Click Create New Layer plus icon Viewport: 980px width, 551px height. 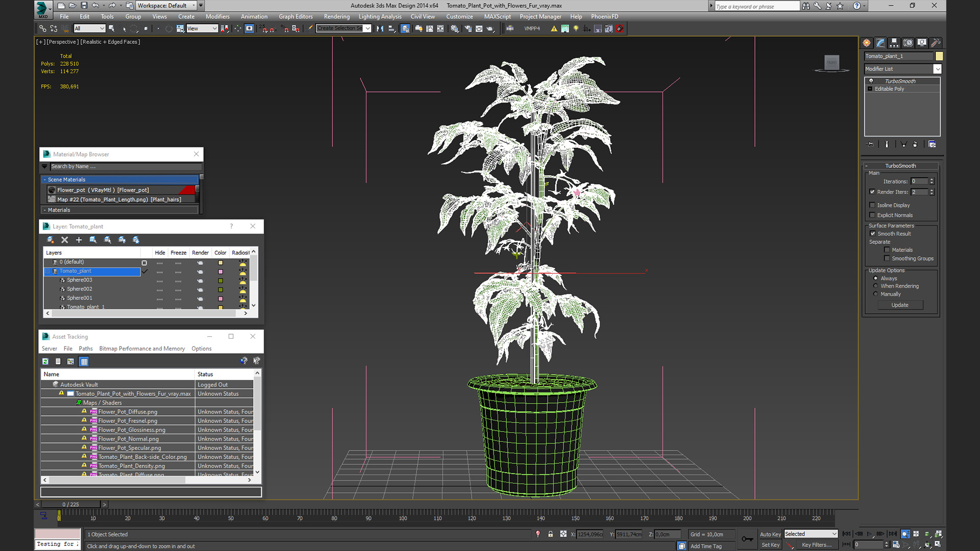(79, 240)
